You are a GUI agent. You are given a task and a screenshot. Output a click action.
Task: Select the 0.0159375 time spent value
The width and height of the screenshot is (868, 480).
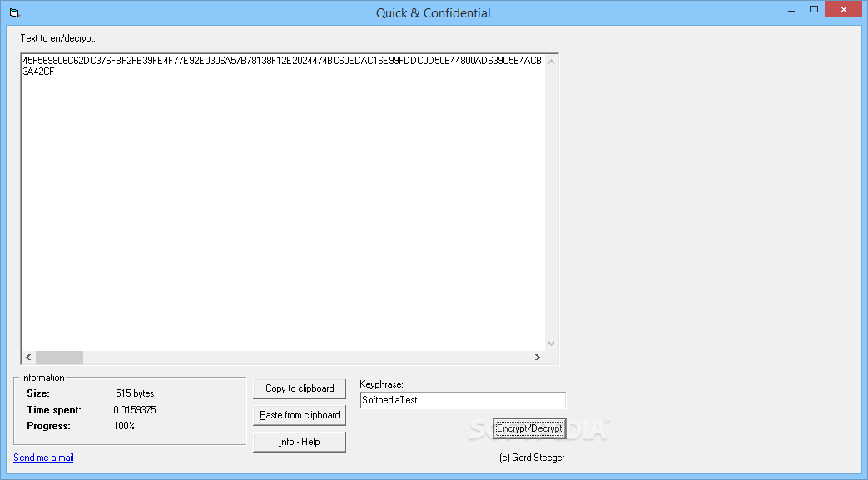[x=135, y=410]
